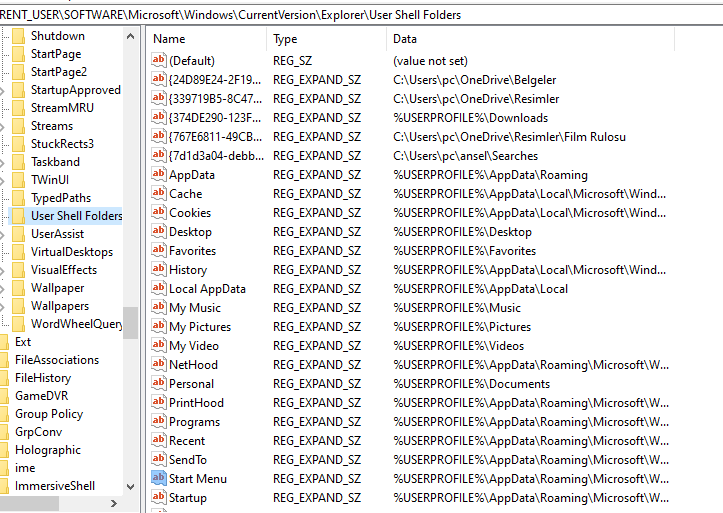
Task: Click the string icon of Cookies value
Action: pyautogui.click(x=158, y=212)
